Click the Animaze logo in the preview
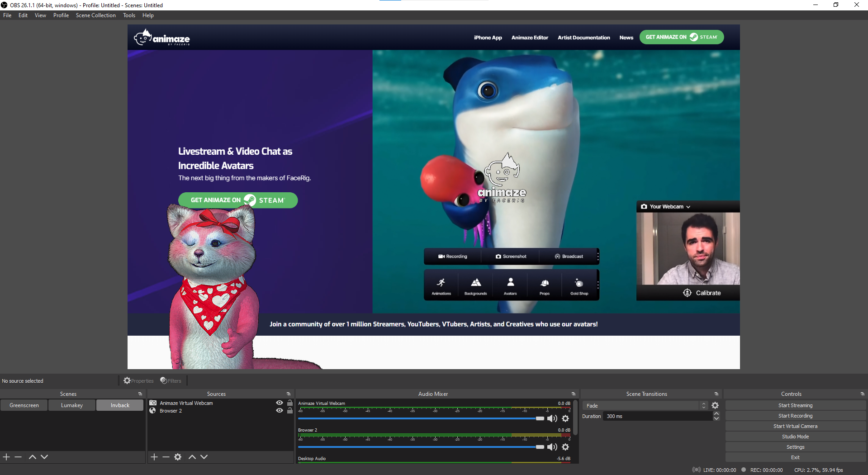The width and height of the screenshot is (868, 475). click(x=162, y=38)
